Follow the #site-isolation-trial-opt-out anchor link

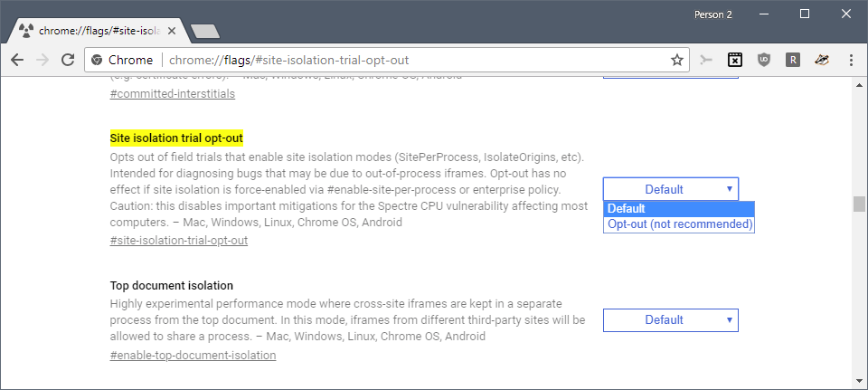pos(178,241)
